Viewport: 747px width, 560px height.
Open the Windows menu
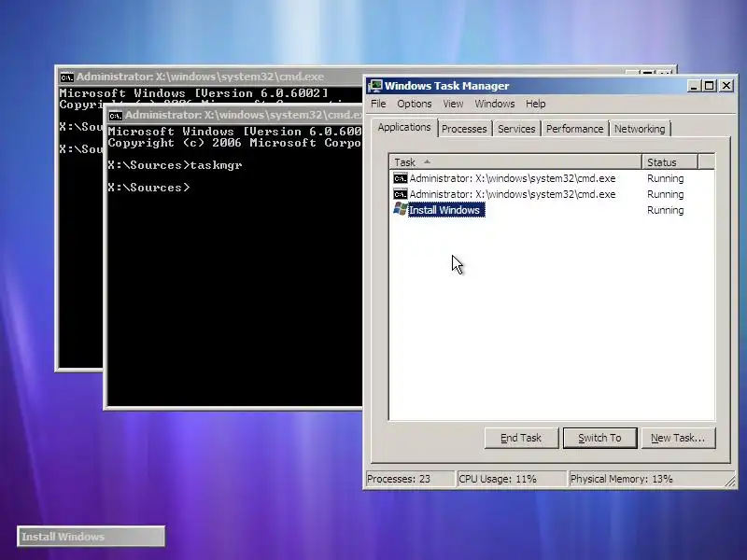495,104
